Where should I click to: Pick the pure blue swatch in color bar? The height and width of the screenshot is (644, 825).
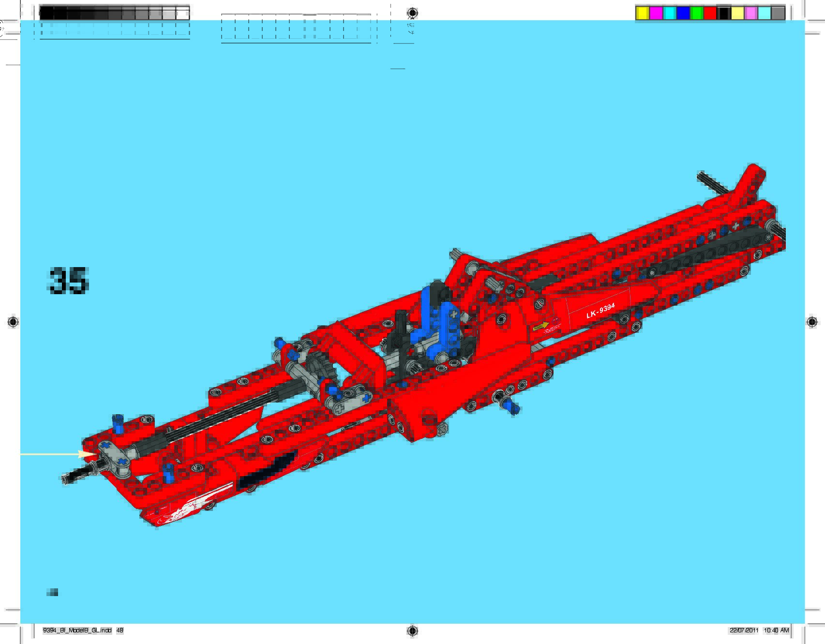point(683,14)
